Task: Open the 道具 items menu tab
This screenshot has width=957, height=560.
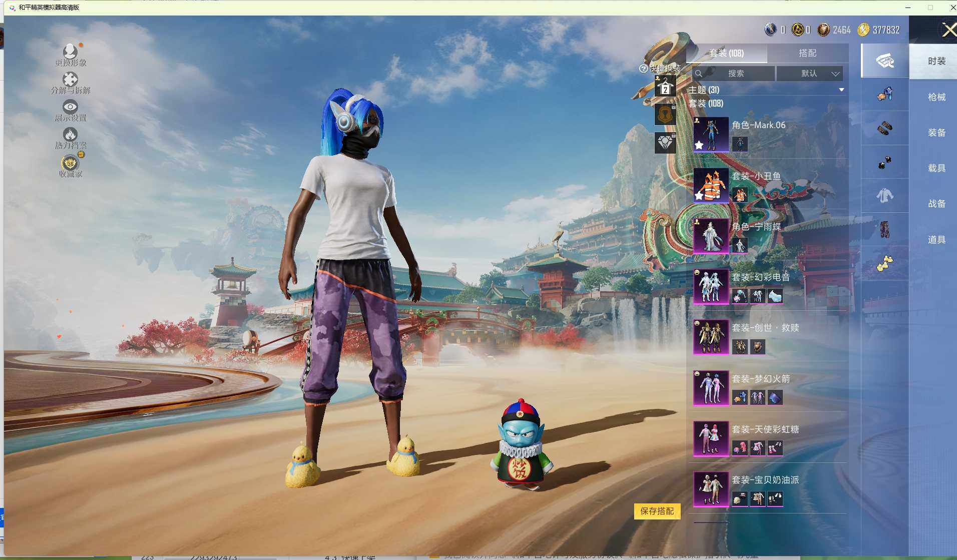Action: click(936, 240)
